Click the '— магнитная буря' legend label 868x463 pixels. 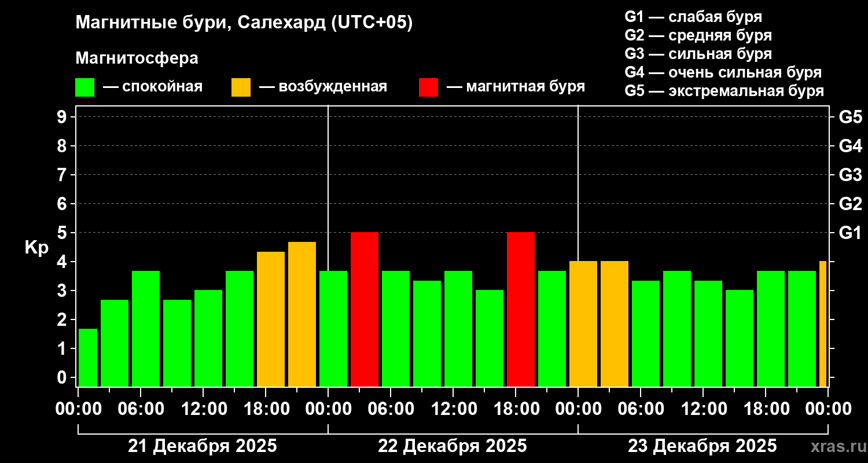516,87
